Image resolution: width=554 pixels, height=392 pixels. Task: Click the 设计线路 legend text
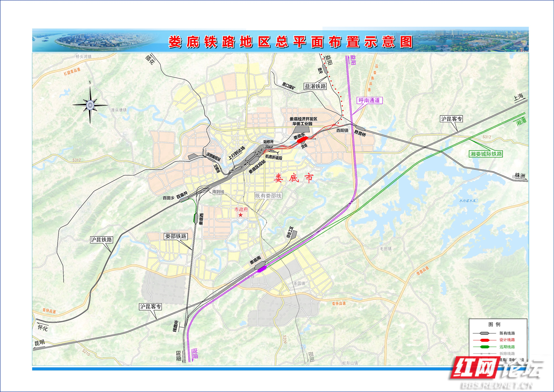(507, 340)
